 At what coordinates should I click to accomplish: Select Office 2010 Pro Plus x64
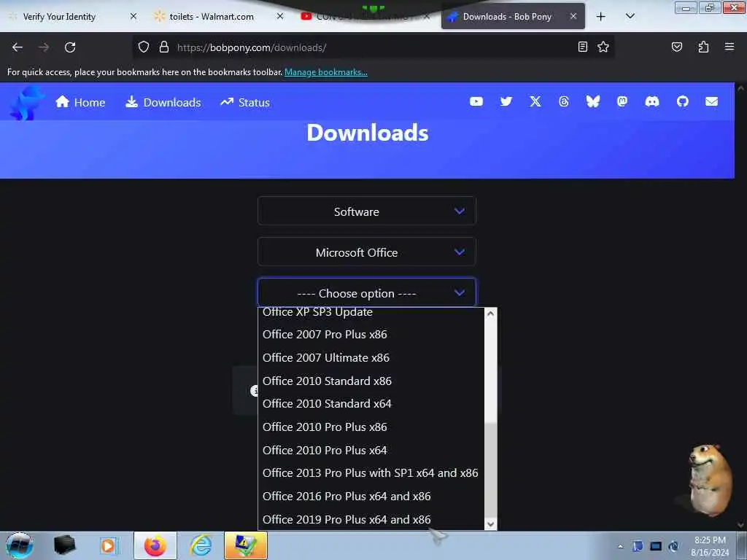[371, 450]
